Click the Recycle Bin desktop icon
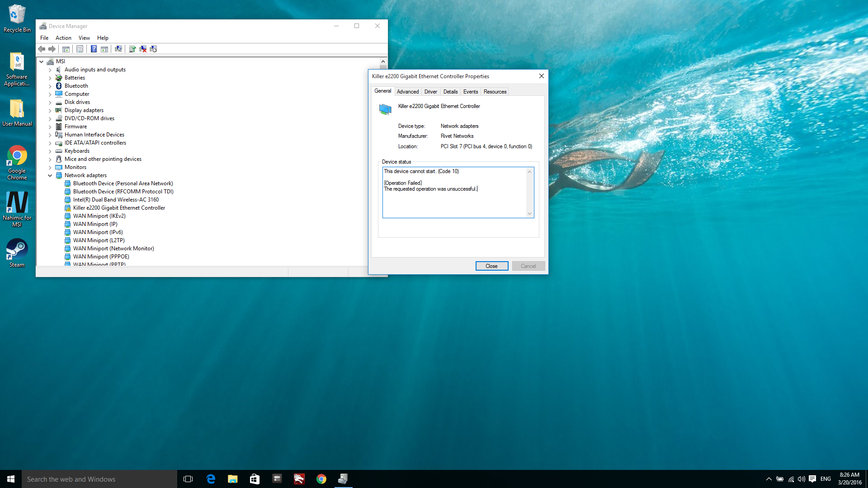The width and height of the screenshot is (868, 488). [17, 19]
